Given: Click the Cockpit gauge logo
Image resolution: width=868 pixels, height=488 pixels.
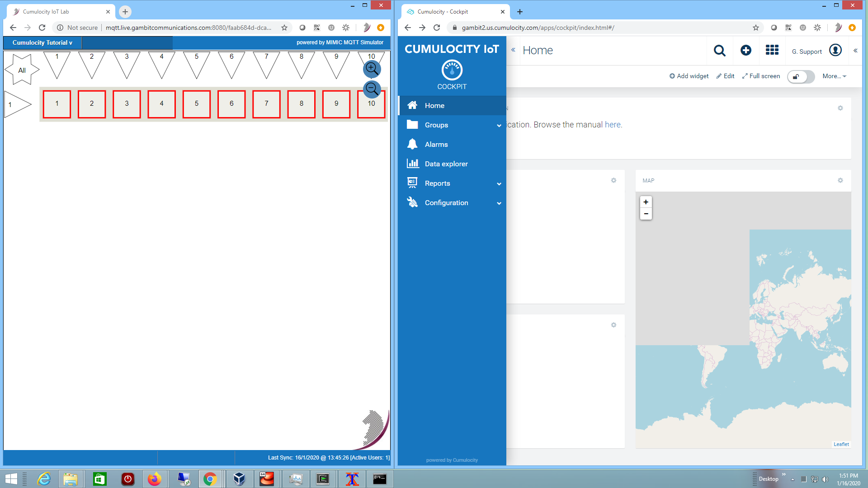Looking at the screenshot, I should [452, 70].
